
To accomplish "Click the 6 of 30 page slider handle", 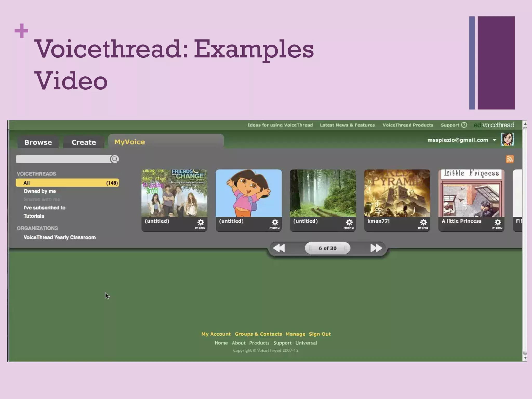I will pos(328,248).
